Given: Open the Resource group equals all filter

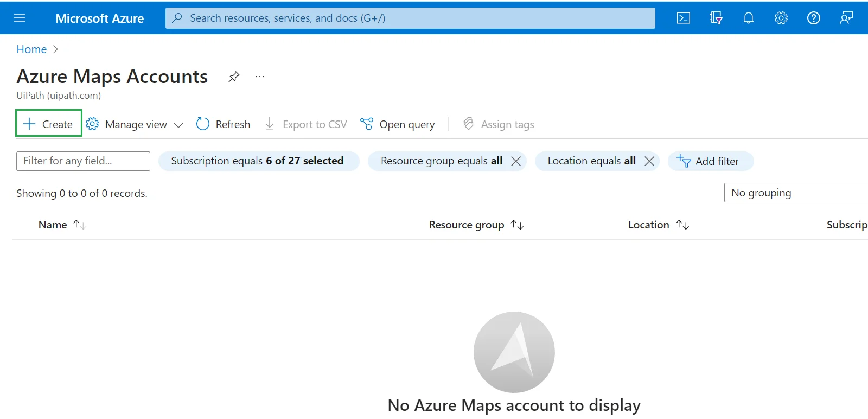Looking at the screenshot, I should click(441, 161).
